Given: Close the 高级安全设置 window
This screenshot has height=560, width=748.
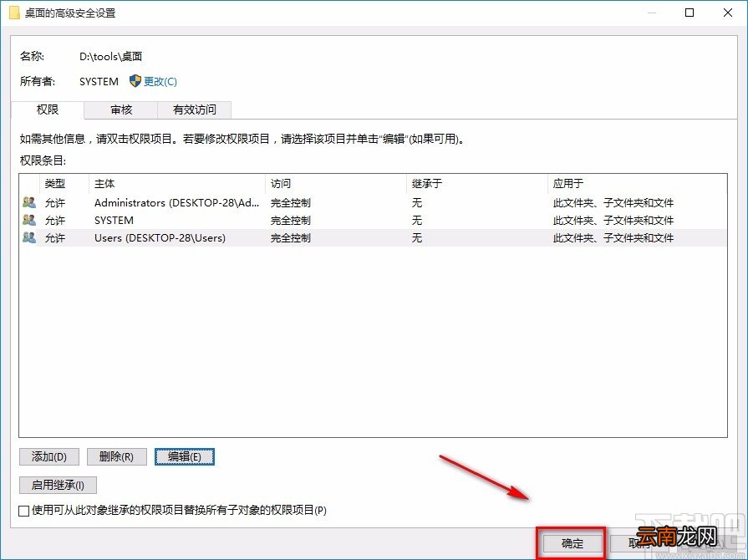Looking at the screenshot, I should (x=728, y=13).
